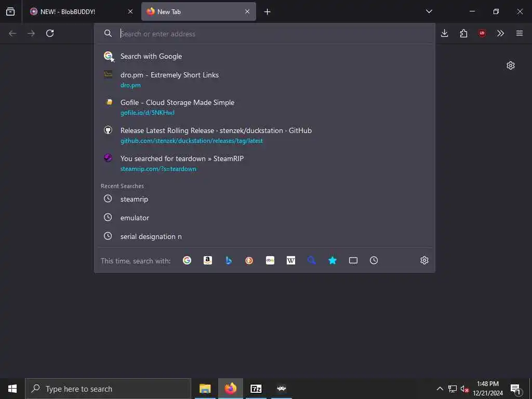This screenshot has height=399, width=532.
Task: Expand the list all tabs chevron
Action: [x=429, y=11]
